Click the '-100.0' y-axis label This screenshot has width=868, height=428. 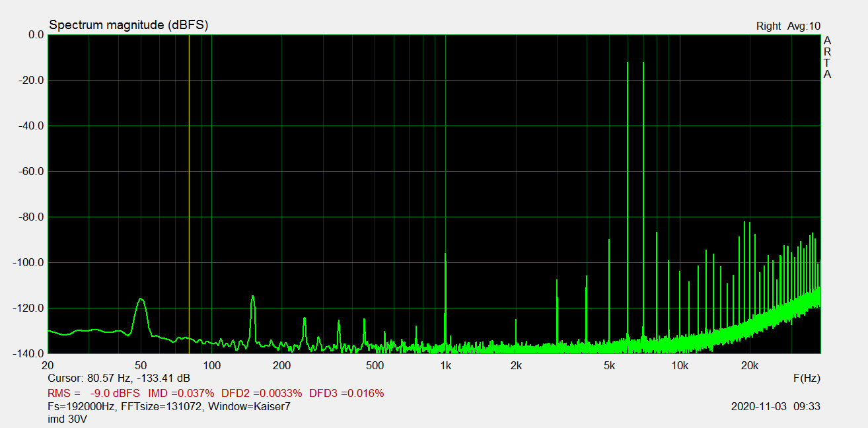click(29, 263)
